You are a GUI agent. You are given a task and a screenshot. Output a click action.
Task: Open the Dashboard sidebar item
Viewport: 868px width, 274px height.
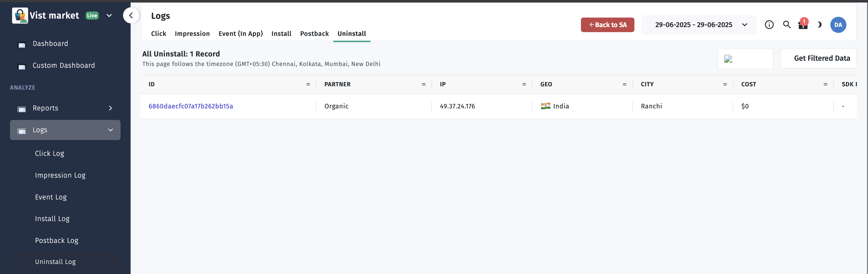tap(50, 44)
